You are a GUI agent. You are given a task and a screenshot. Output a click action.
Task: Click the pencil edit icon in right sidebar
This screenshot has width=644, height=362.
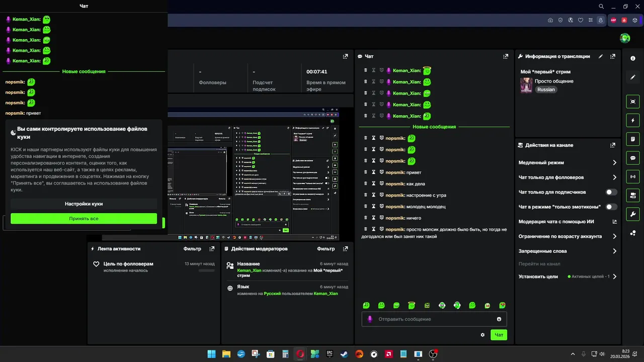[633, 77]
